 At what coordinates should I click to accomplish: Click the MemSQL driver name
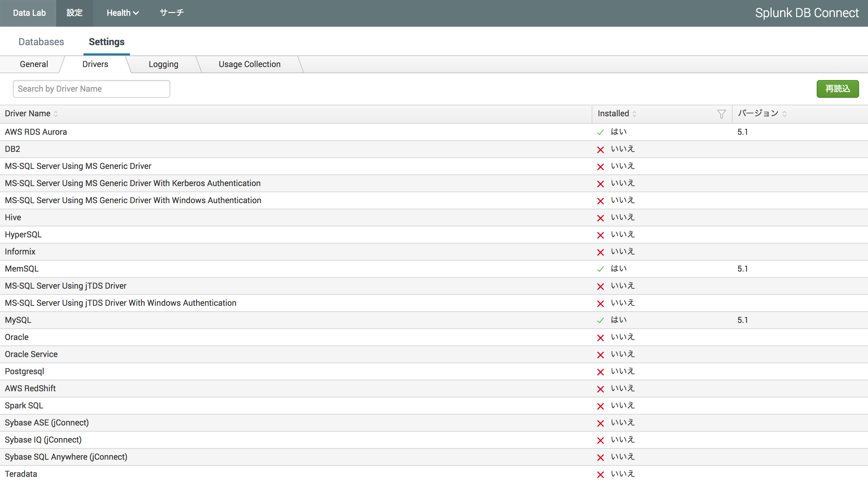(x=22, y=269)
